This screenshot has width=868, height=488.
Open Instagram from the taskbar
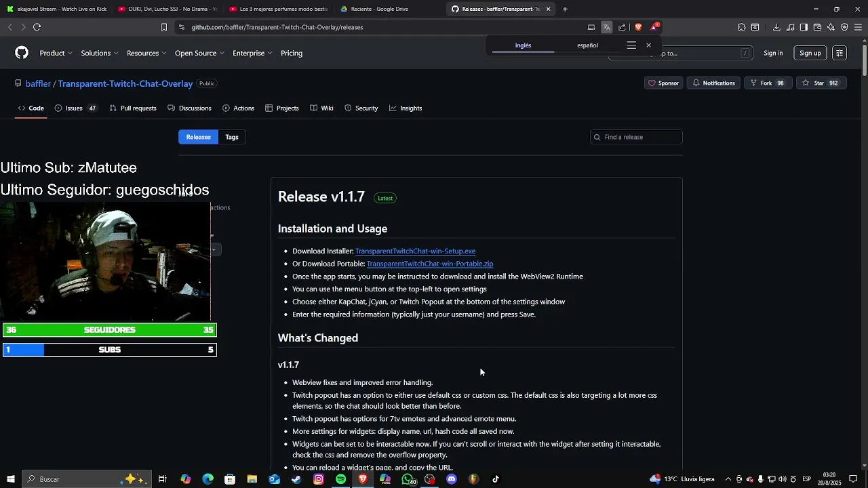319,479
